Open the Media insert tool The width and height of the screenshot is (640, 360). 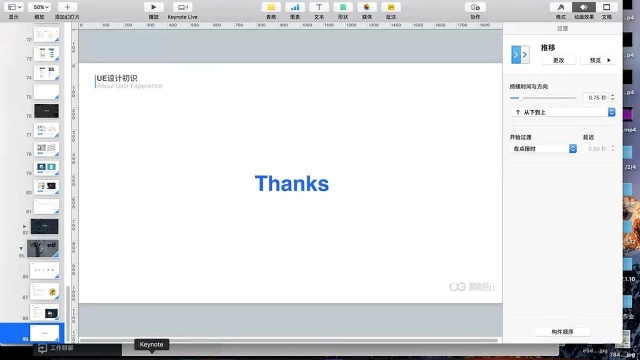367,7
